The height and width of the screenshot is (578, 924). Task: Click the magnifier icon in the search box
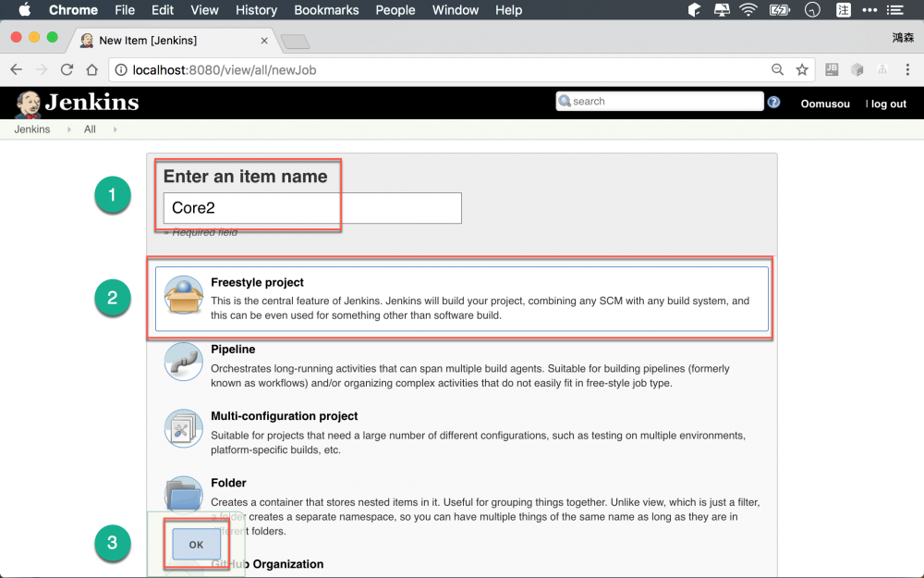(x=564, y=100)
